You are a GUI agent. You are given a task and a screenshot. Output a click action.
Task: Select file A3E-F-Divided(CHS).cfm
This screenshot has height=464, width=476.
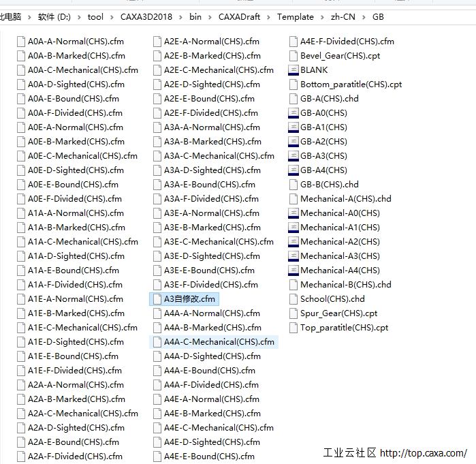206,285
